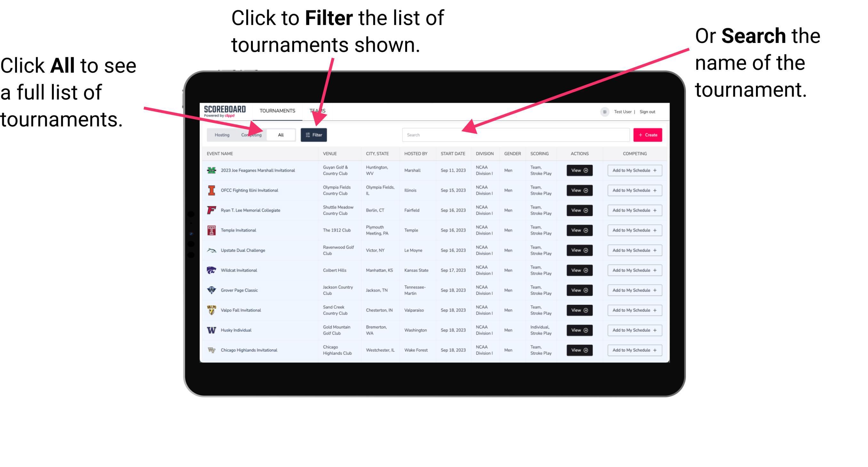Screen dimensions: 868x467
Task: Toggle the Competing filter tab
Action: coord(251,134)
